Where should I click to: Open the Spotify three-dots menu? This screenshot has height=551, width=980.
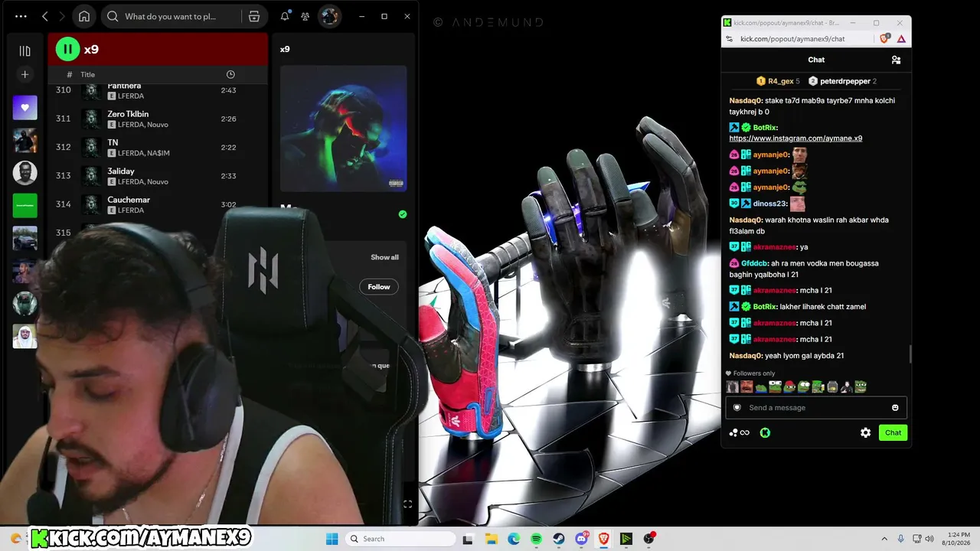pos(21,16)
